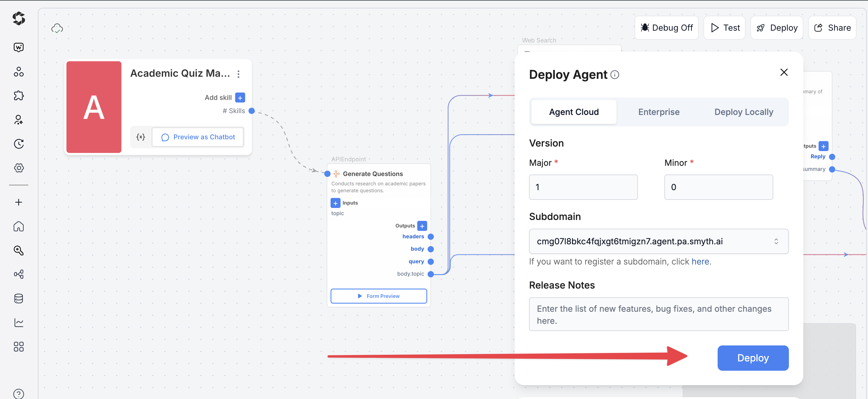Open the W workspace icon in sidebar
The height and width of the screenshot is (399, 868).
click(x=19, y=48)
